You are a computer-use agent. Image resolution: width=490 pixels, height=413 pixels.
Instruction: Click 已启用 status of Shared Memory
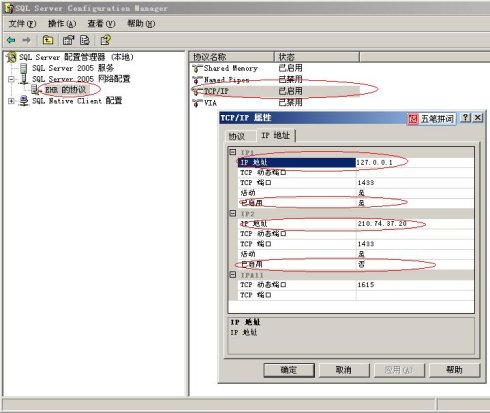290,68
